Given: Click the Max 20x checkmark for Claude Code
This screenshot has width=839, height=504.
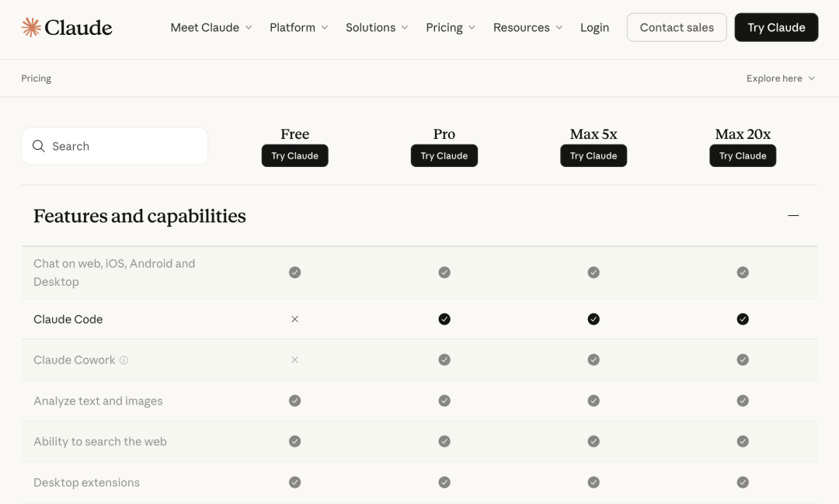Looking at the screenshot, I should pyautogui.click(x=743, y=319).
